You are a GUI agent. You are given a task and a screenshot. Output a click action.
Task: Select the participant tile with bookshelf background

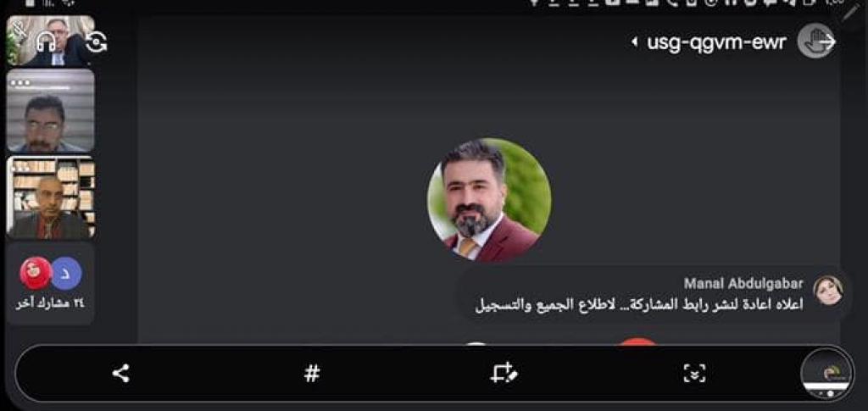[x=51, y=197]
